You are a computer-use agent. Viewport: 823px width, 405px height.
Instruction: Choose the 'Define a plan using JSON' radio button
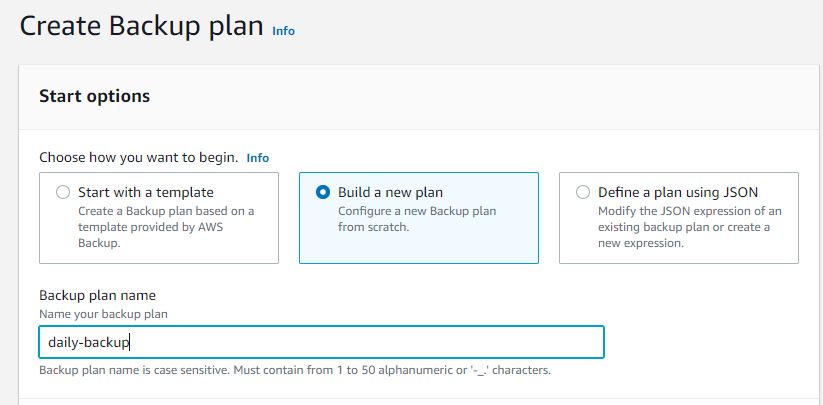[583, 192]
